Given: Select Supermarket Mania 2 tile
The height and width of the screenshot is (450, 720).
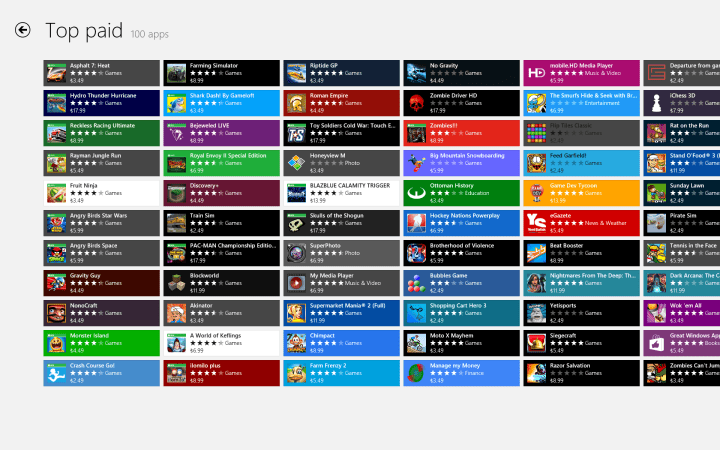Looking at the screenshot, I should 342,313.
